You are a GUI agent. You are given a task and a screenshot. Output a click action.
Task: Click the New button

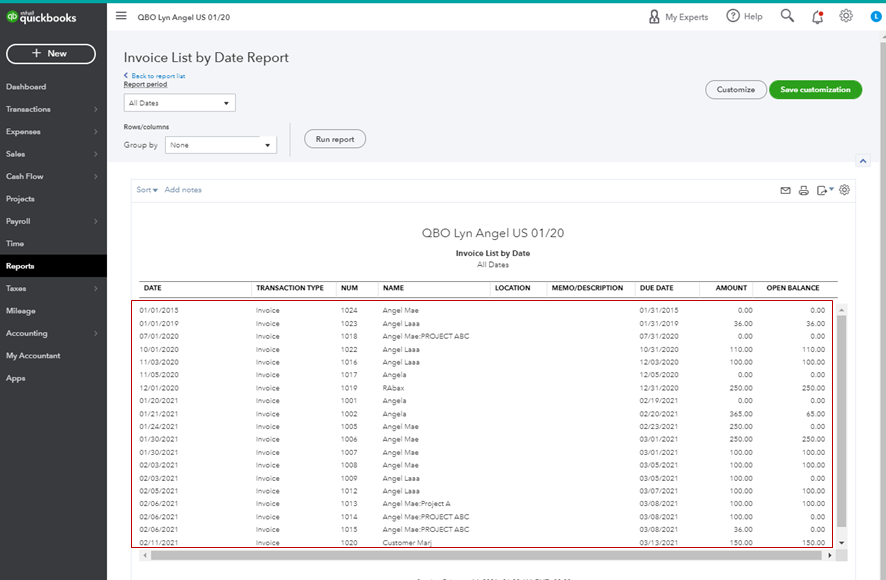[51, 54]
